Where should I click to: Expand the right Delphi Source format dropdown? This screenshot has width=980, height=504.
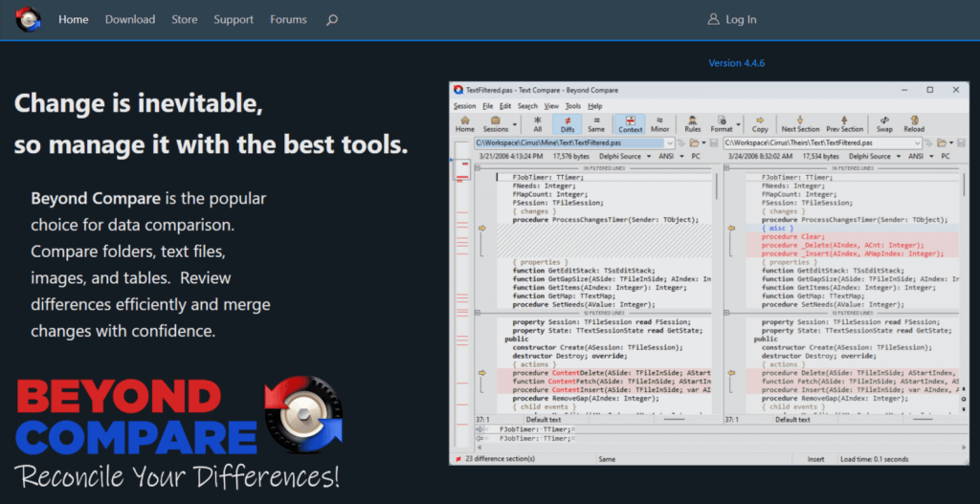897,156
